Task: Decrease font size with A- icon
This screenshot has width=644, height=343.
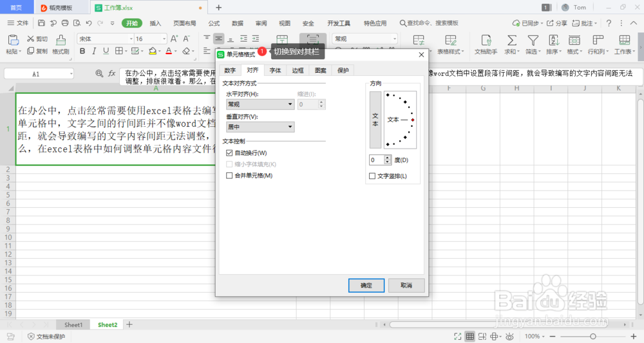Action: pos(187,39)
